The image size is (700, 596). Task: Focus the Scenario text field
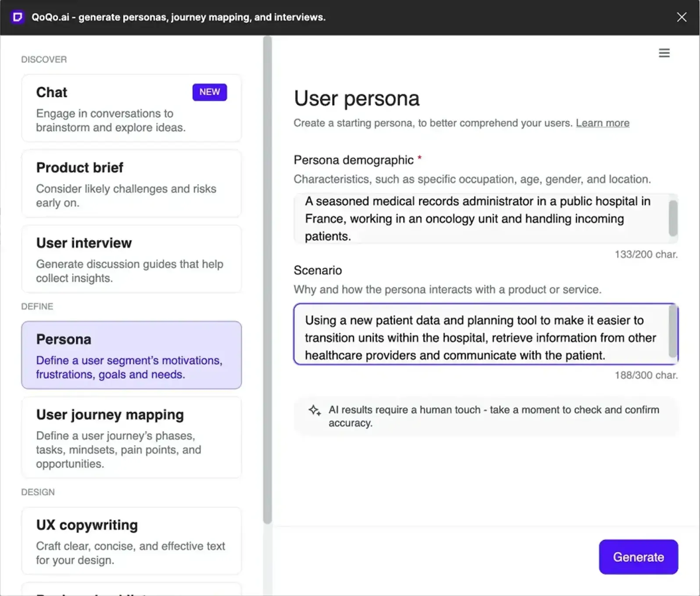tap(486, 334)
